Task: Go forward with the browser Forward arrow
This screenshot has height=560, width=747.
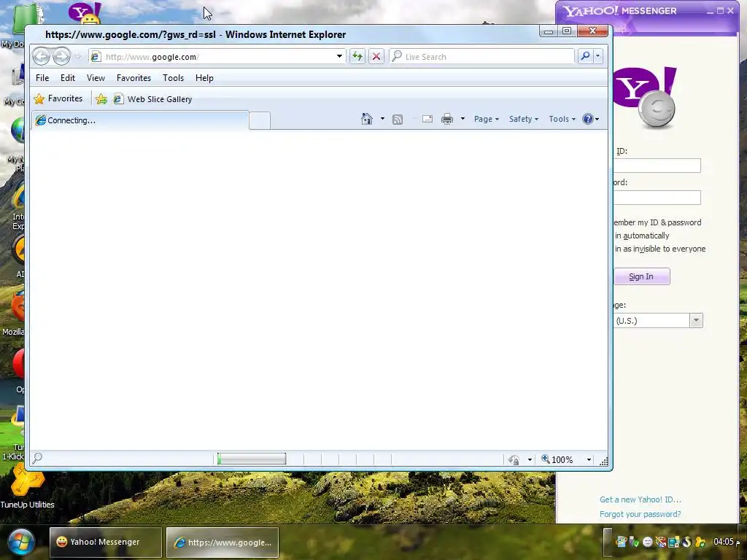Action: coord(61,57)
